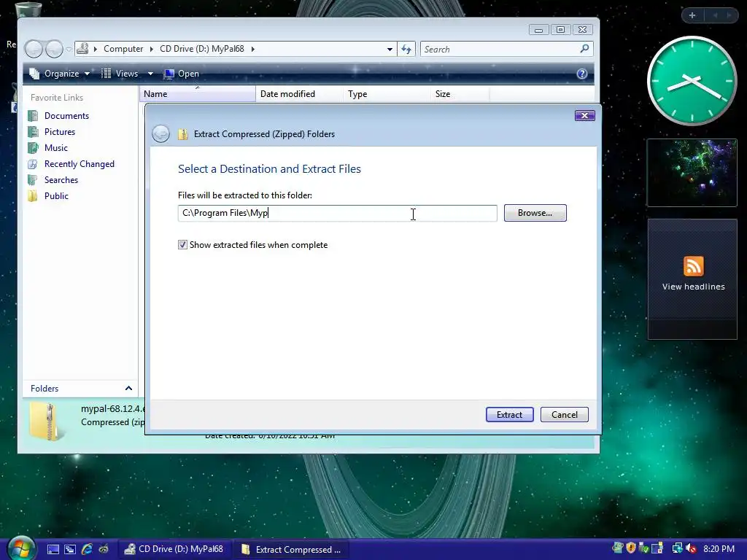Click the Explorer forward navigation button
Viewport: 747px width, 560px height.
pos(54,49)
